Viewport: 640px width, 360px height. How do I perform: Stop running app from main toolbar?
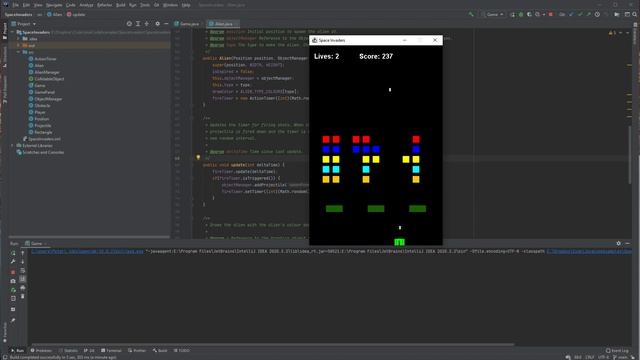click(x=551, y=14)
